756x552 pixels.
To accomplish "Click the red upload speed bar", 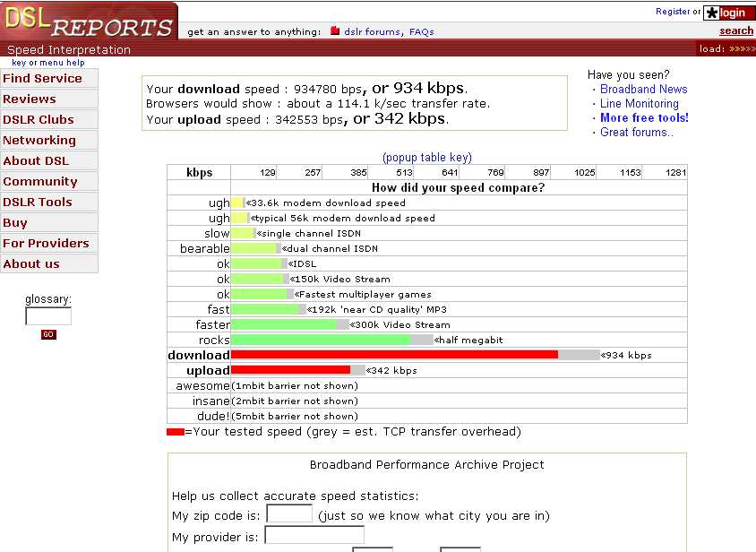I will click(x=291, y=370).
